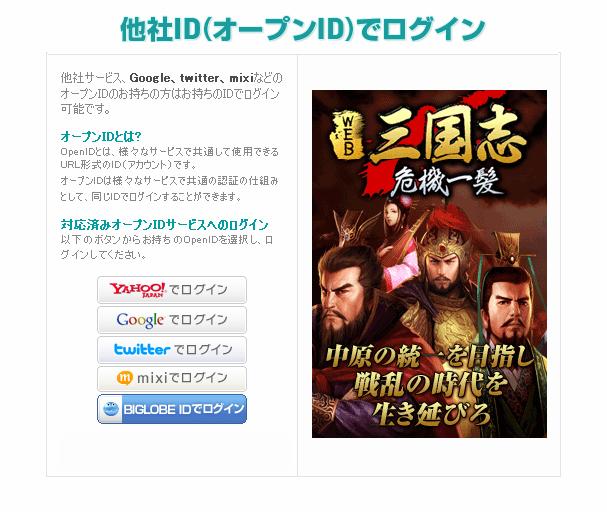Click the Google logo on login button

point(140,320)
